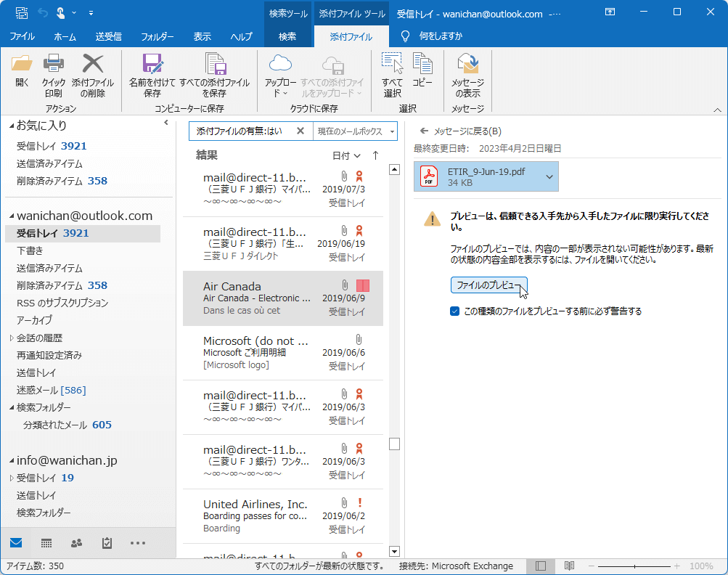Select the アーカイブ folder

(34, 320)
